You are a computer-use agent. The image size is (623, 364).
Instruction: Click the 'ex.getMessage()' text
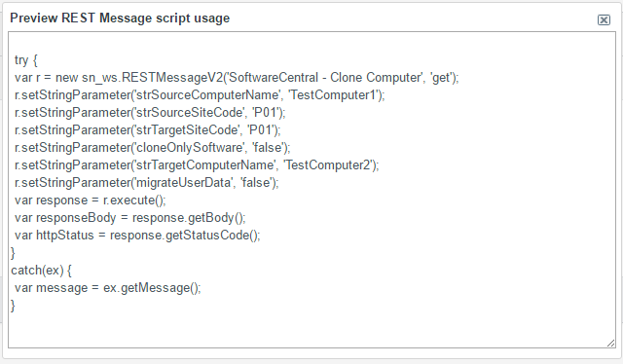(152, 288)
